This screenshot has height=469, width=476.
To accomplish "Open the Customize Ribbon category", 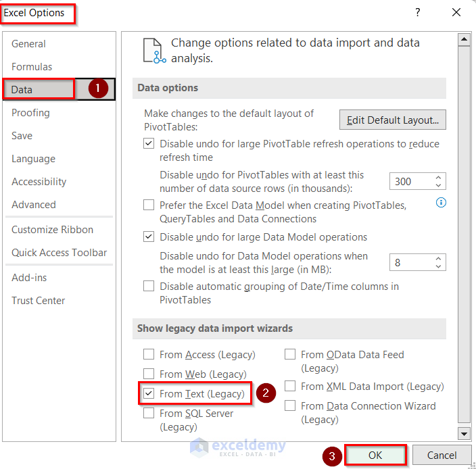I will tap(59, 230).
